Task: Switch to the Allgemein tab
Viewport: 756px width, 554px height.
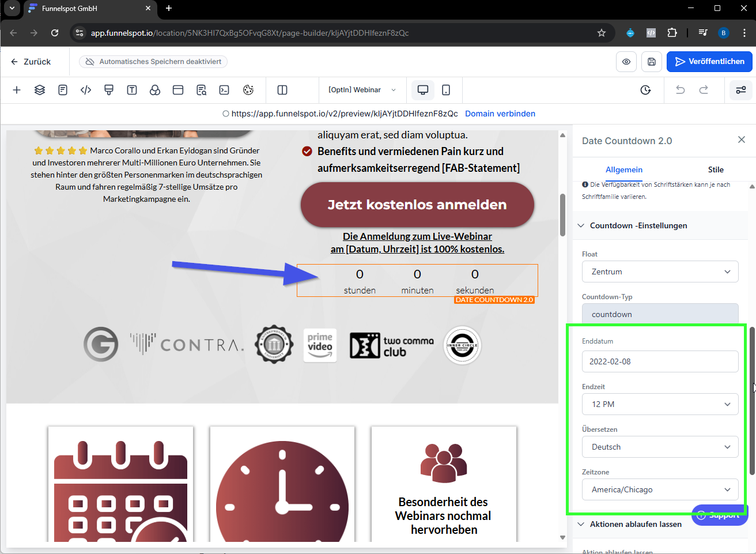Action: point(624,169)
